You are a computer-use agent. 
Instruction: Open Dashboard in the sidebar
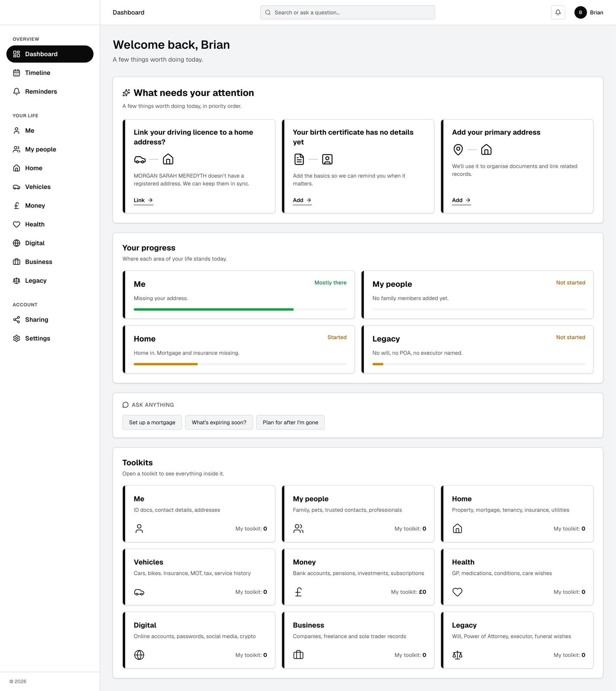click(50, 54)
